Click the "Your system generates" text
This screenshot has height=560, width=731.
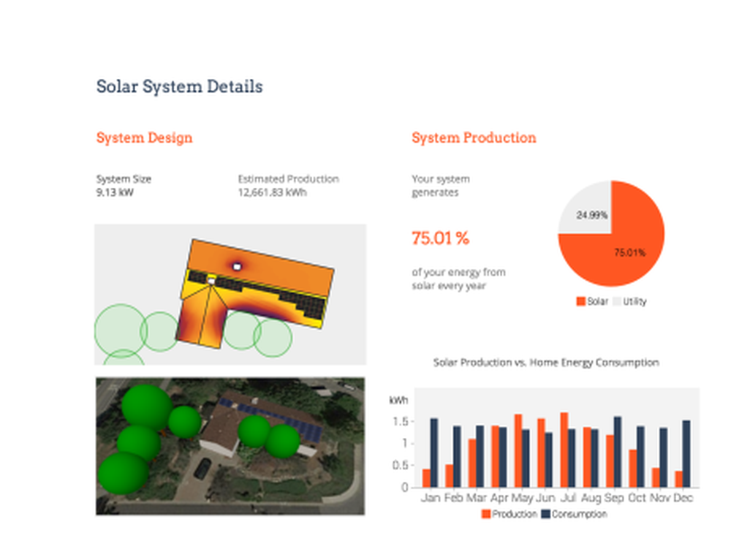(x=441, y=186)
